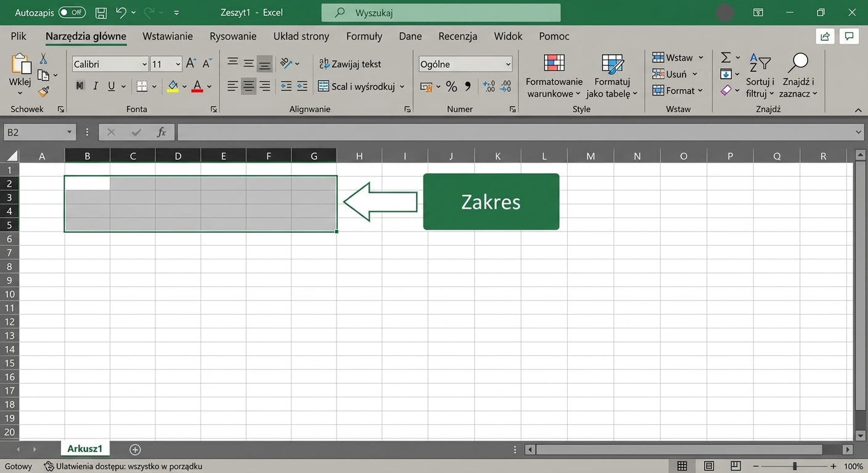Click the AutoSum sigma icon
This screenshot has height=473, width=868.
(726, 57)
